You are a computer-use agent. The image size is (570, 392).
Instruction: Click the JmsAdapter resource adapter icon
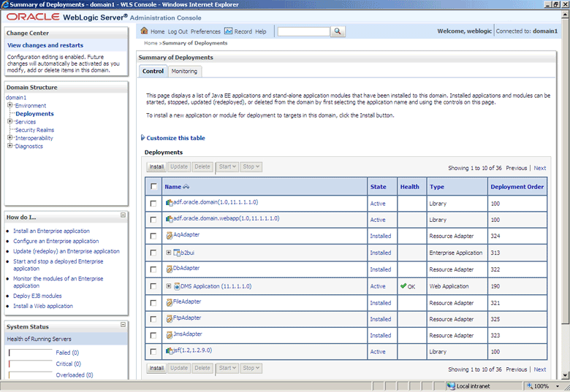point(170,335)
